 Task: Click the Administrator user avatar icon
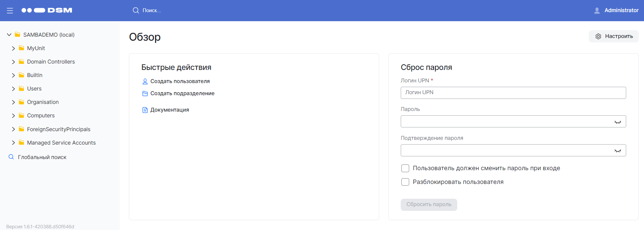597,10
